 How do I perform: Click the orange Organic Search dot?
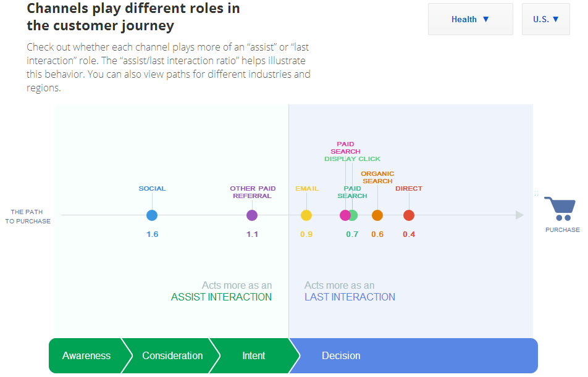377,215
